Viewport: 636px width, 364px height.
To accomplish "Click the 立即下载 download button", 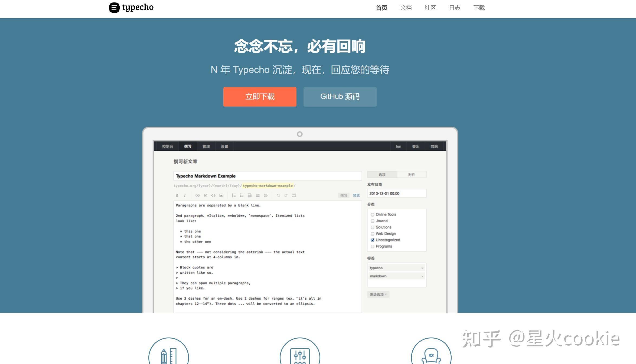I will click(260, 97).
